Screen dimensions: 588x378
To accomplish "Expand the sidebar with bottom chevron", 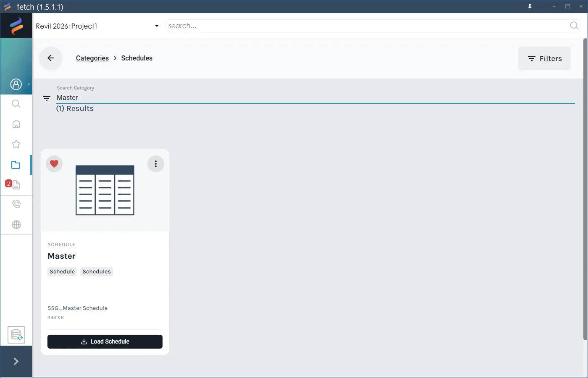I will tap(16, 362).
